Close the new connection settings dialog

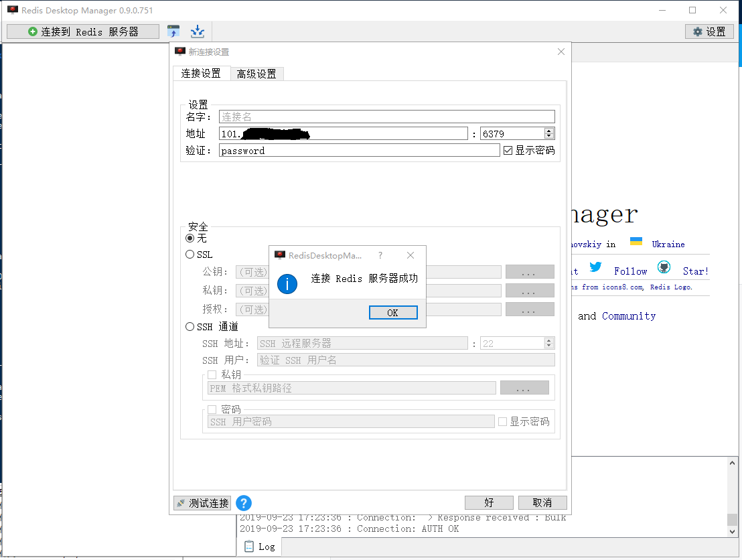[x=561, y=52]
